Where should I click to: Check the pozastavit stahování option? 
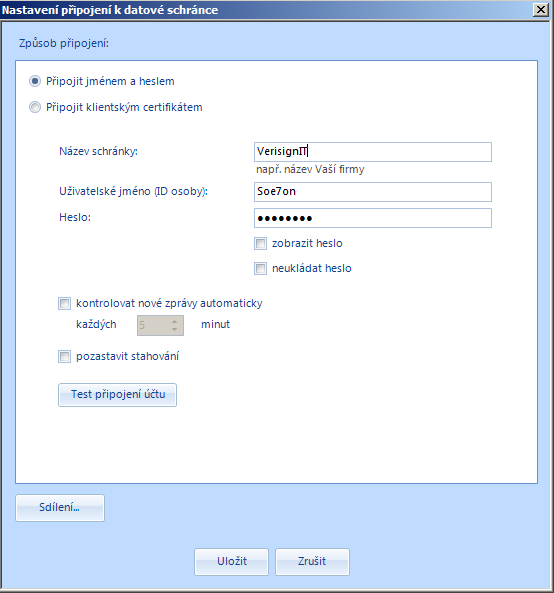pyautogui.click(x=64, y=356)
